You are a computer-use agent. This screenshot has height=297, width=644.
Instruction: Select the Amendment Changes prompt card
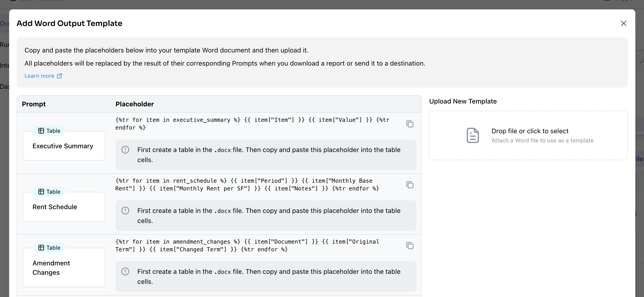63,267
